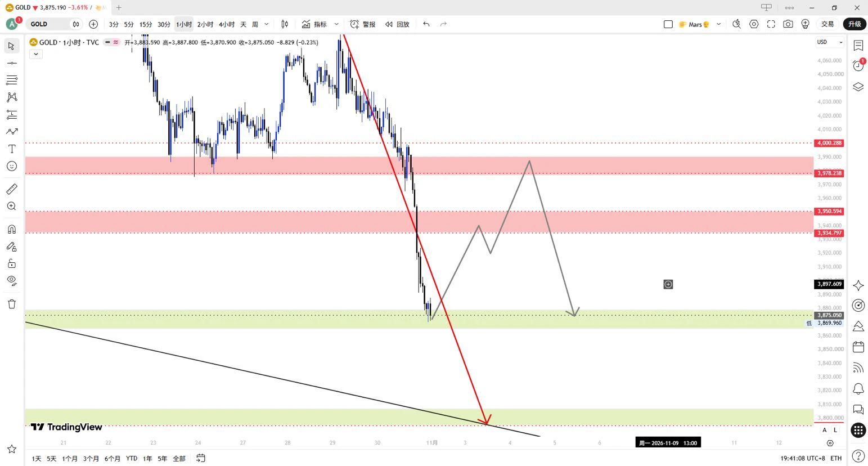Switch to the 15分 timeframe

tap(146, 24)
